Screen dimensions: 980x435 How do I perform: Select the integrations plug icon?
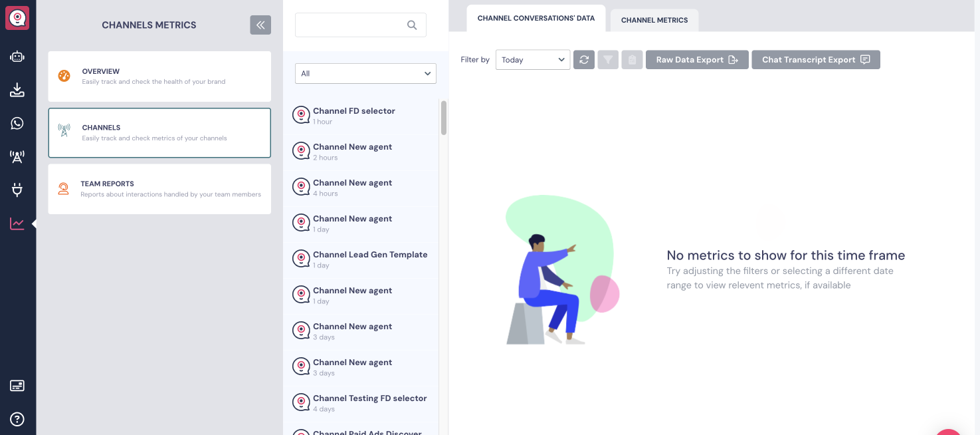click(17, 190)
